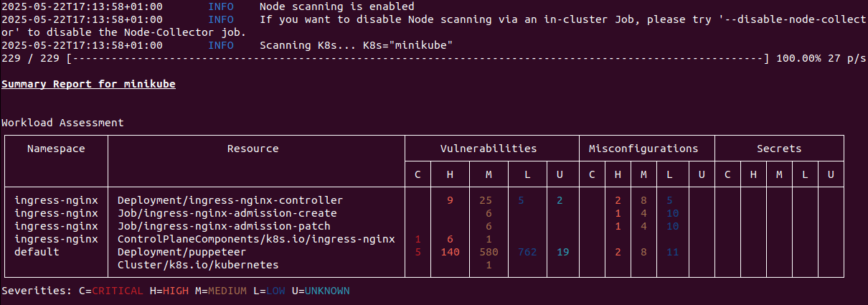This screenshot has width=868, height=305.
Task: Click the 580 medium vulnerabilities value
Action: point(489,252)
